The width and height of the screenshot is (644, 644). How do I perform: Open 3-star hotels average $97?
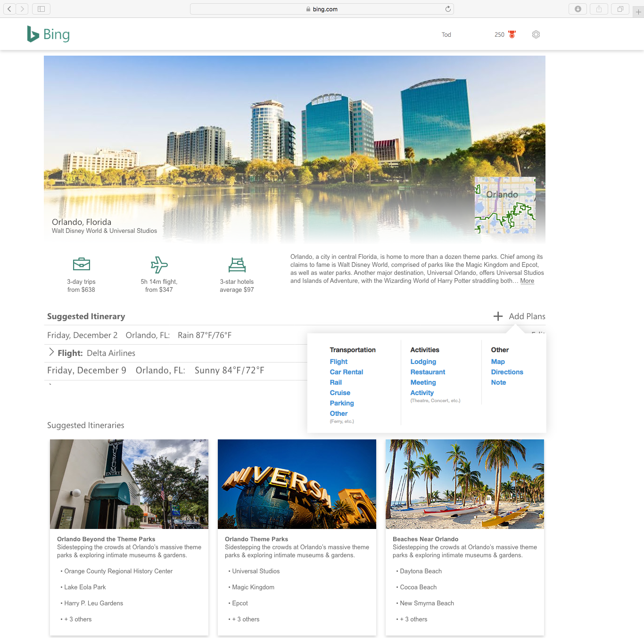237,286
